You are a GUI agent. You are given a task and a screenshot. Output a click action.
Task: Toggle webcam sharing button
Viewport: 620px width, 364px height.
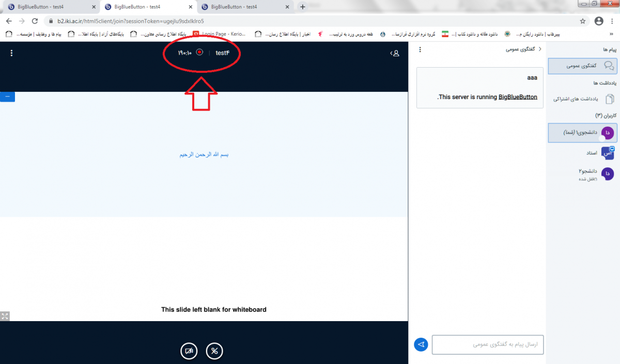coord(189,351)
